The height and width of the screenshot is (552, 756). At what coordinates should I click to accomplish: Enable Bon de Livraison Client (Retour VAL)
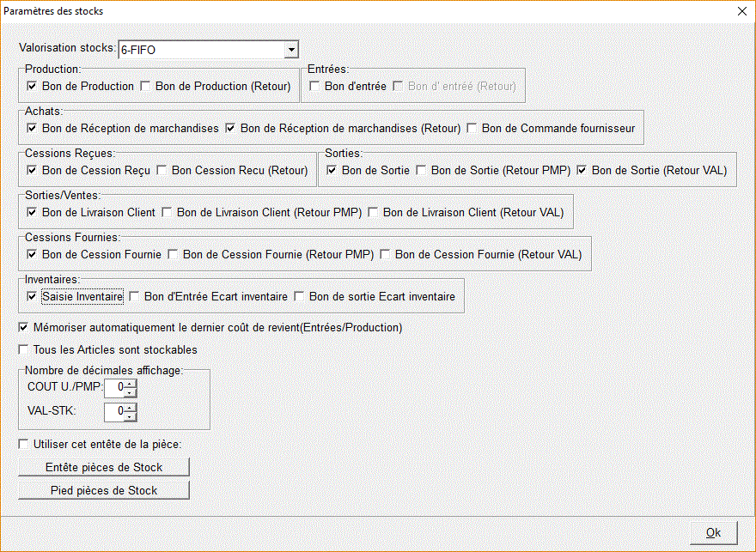(x=373, y=212)
